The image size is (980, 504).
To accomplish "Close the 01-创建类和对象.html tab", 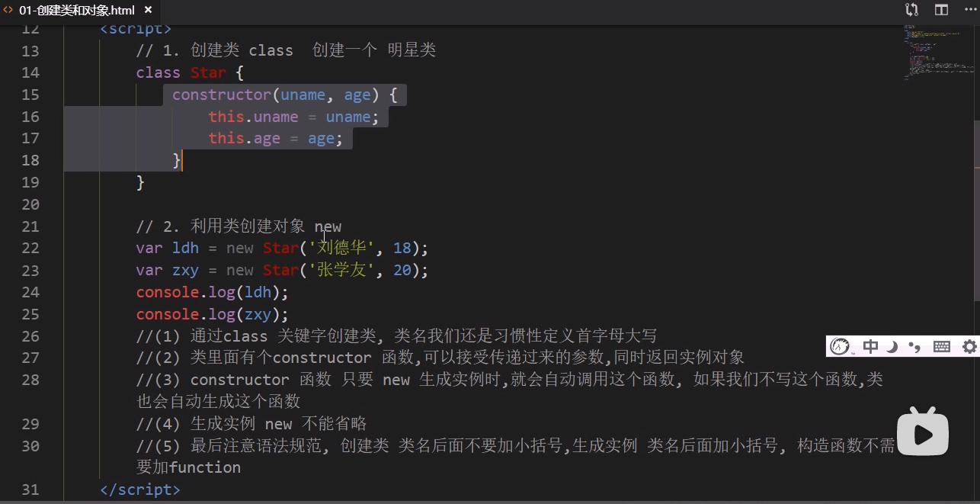I will pos(148,10).
